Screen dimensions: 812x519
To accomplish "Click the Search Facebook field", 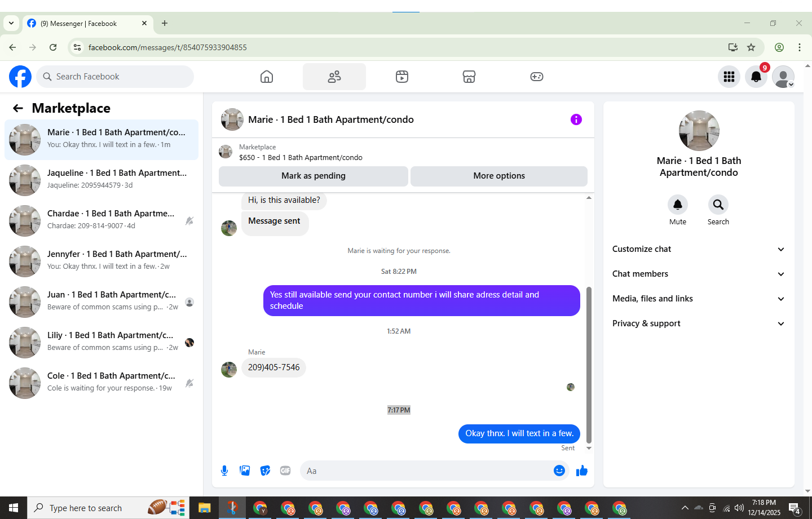I will click(x=115, y=77).
